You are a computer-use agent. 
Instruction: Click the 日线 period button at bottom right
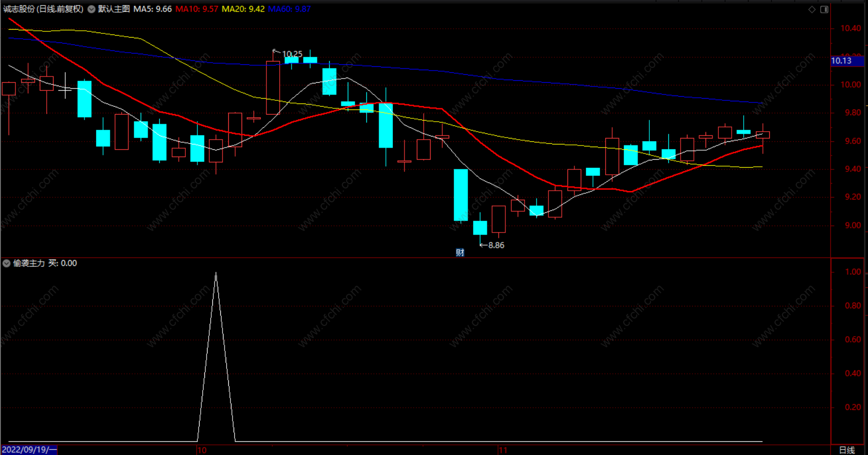(847, 450)
